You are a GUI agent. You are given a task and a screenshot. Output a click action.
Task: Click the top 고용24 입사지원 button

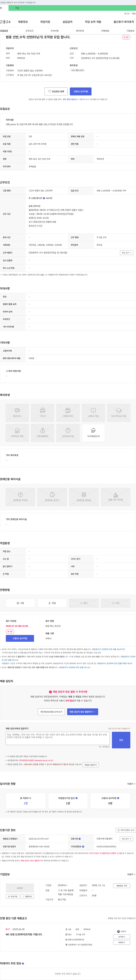80,91
